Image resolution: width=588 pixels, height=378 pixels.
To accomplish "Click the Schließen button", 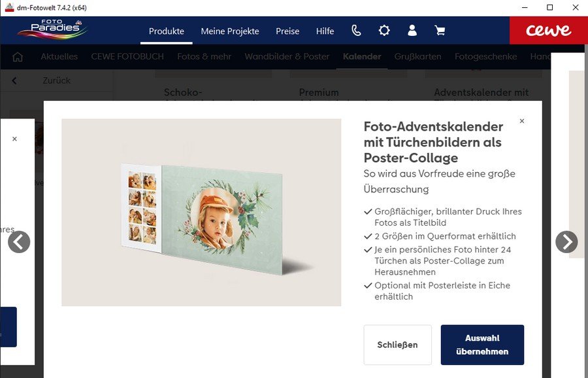I will pos(397,345).
